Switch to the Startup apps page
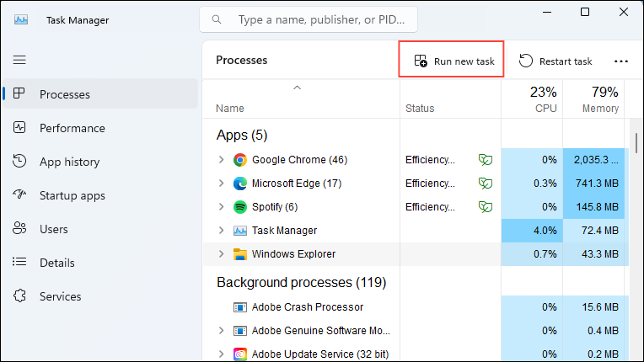 [x=72, y=195]
